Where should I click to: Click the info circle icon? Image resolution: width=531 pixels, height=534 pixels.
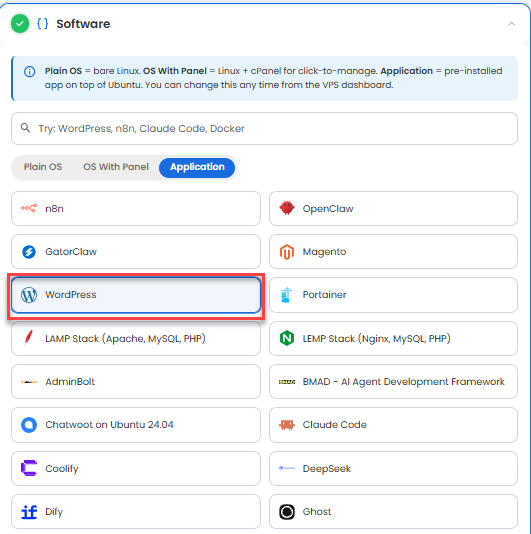pyautogui.click(x=30, y=72)
